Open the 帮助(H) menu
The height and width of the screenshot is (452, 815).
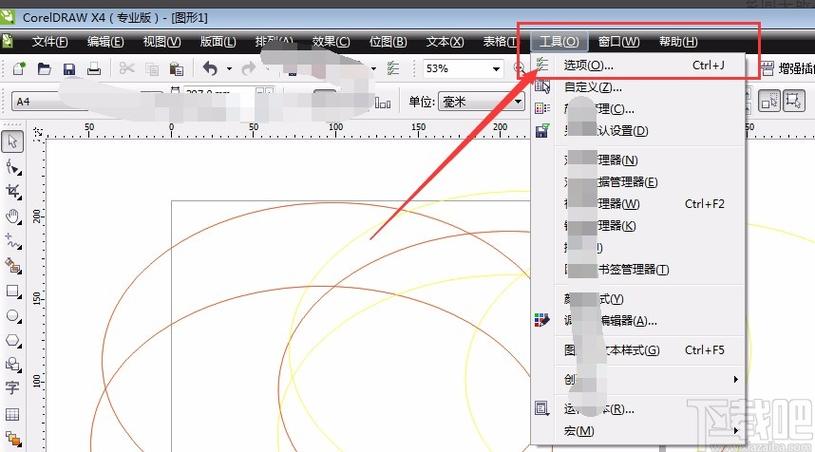point(678,42)
